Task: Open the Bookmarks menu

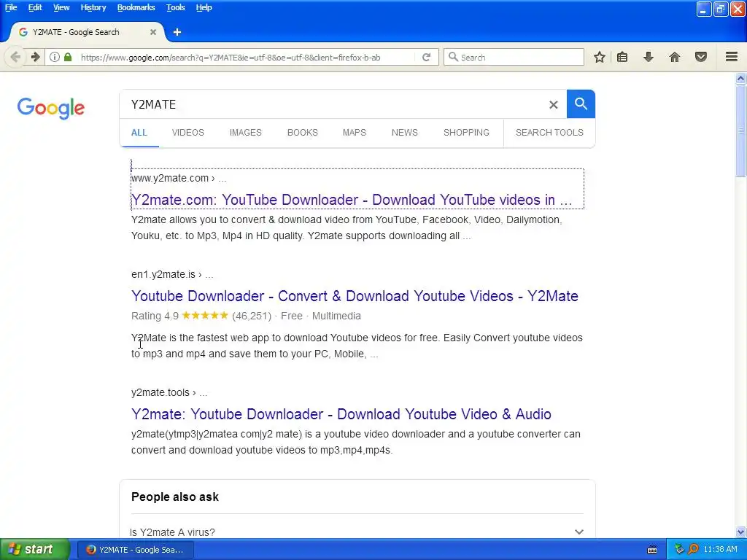Action: click(x=136, y=7)
